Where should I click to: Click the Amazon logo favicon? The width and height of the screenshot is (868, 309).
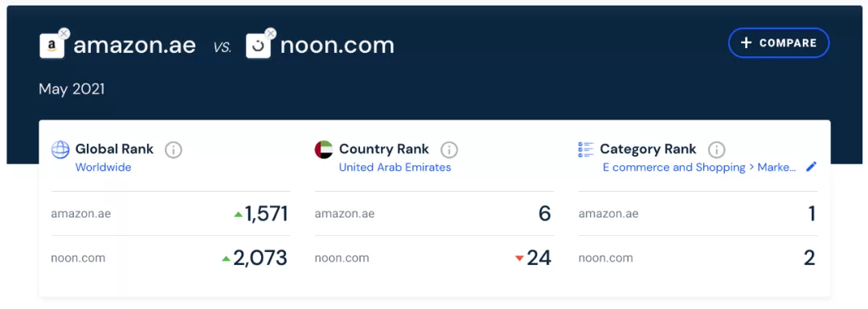[51, 46]
